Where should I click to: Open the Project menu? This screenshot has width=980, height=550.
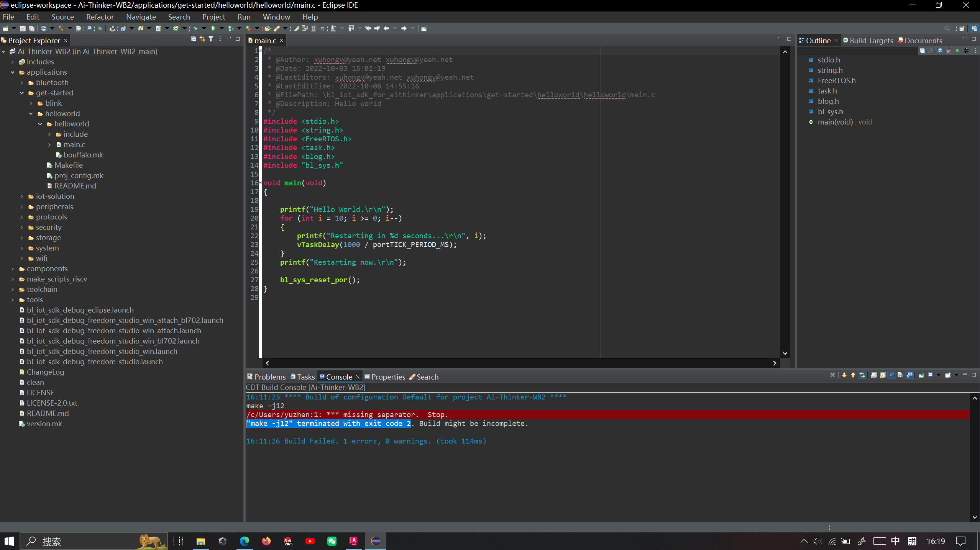pos(213,17)
